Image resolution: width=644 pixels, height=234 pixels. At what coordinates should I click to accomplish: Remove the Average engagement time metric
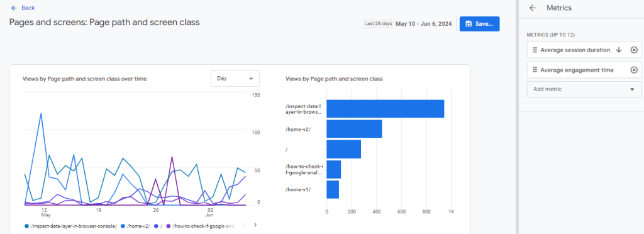point(634,70)
